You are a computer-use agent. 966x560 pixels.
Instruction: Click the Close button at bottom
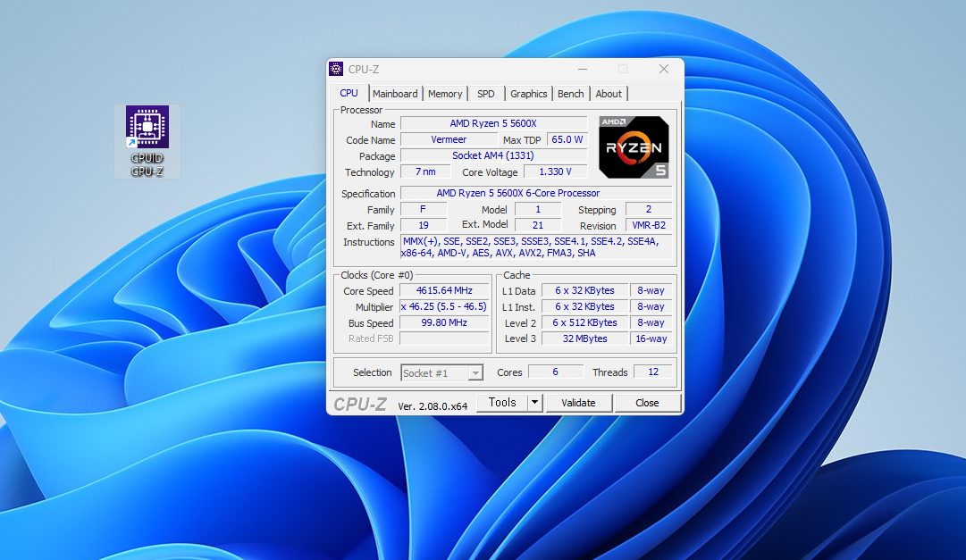(648, 403)
